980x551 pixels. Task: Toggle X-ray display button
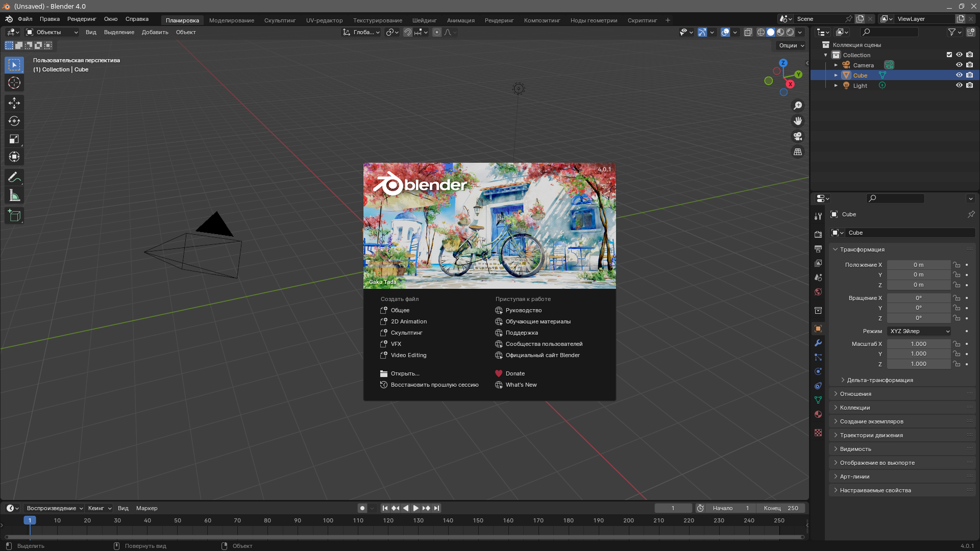748,32
